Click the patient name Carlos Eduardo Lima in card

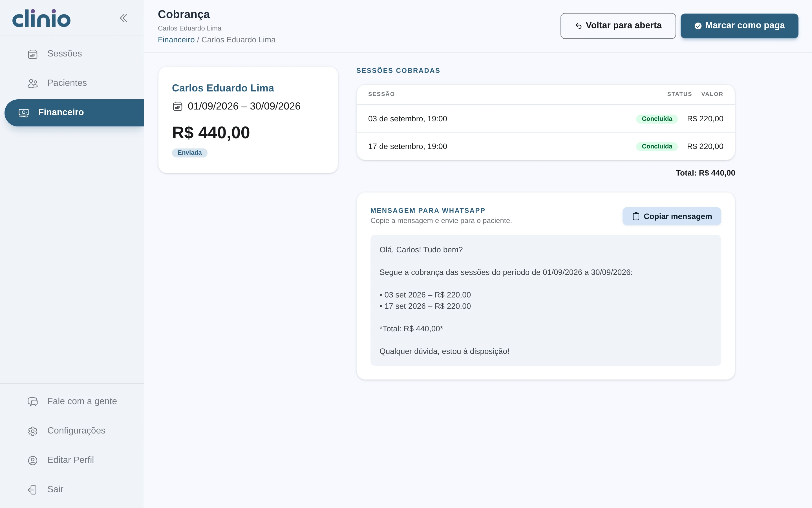point(223,88)
